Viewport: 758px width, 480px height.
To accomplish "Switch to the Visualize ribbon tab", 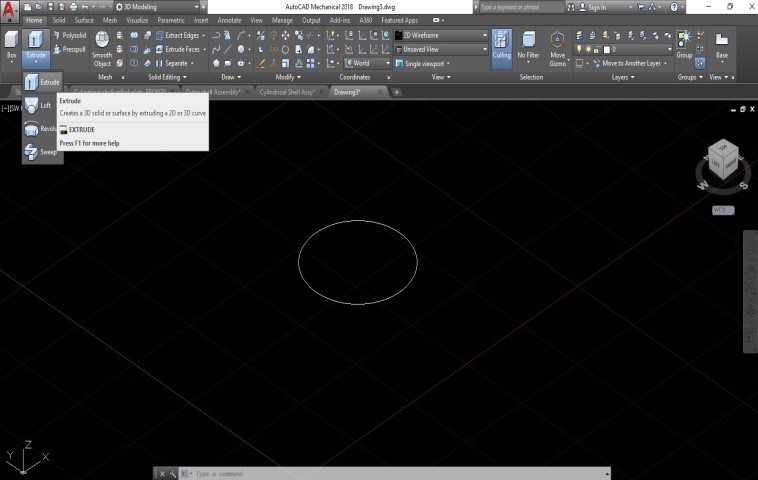I will pos(137,20).
